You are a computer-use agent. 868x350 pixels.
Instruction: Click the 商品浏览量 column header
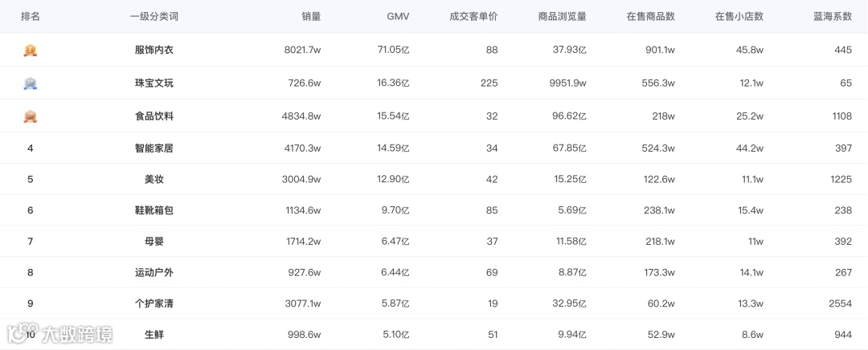tap(562, 16)
